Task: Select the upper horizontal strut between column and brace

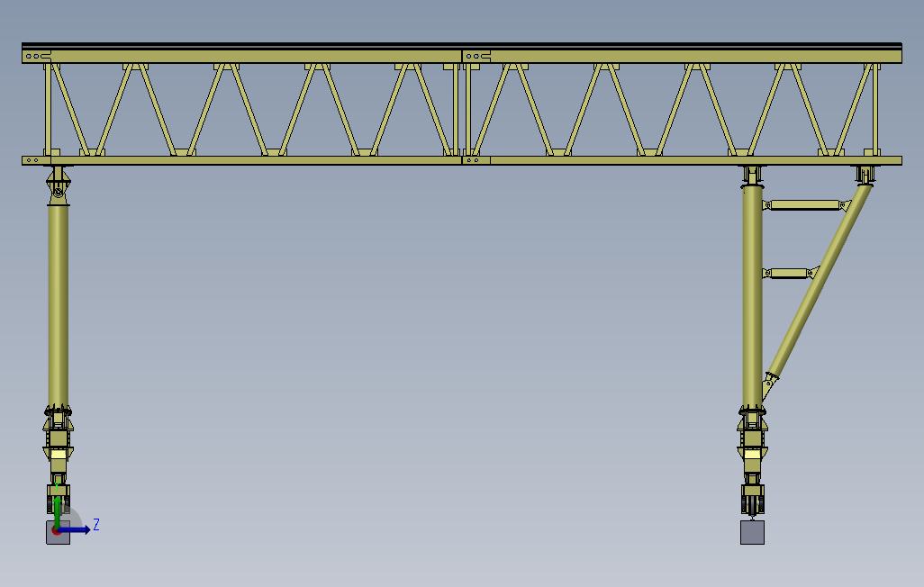Action: [805, 205]
